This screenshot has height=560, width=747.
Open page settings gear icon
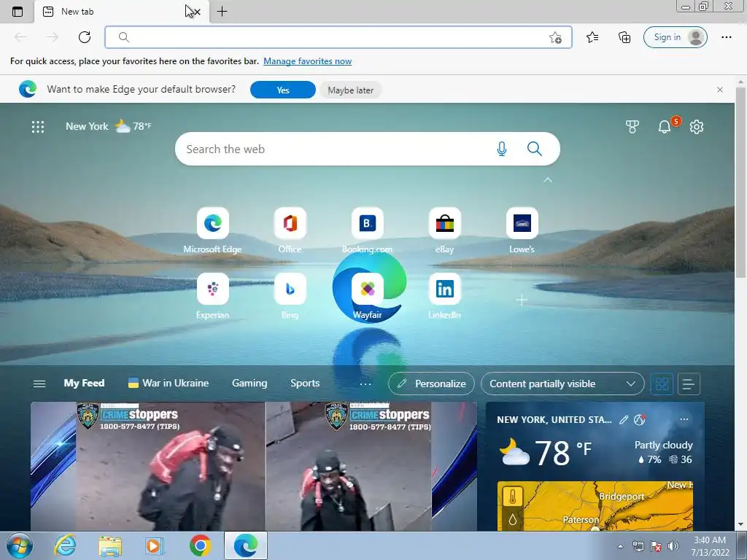(x=697, y=127)
